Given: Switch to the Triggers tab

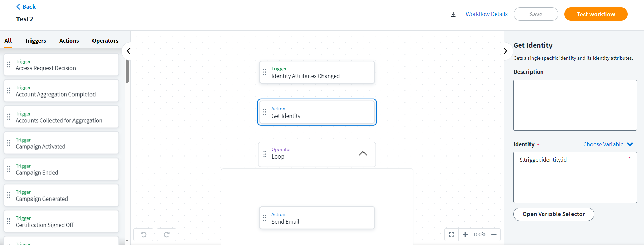Looking at the screenshot, I should (x=35, y=41).
